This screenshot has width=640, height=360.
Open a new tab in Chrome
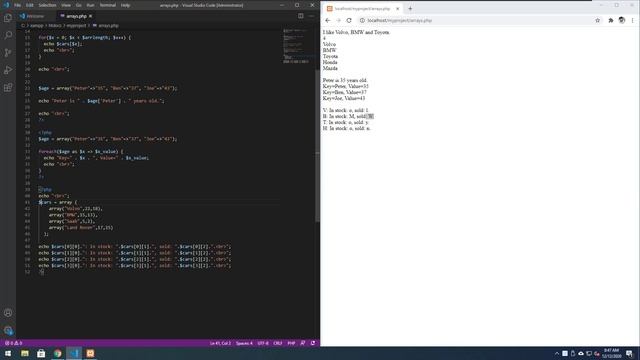[x=410, y=9]
